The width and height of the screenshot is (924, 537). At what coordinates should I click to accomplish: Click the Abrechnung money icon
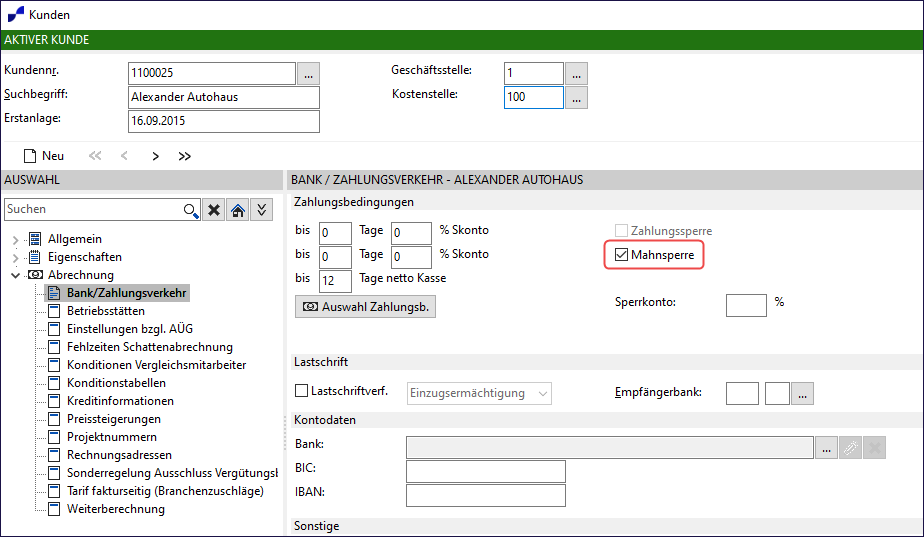[35, 275]
